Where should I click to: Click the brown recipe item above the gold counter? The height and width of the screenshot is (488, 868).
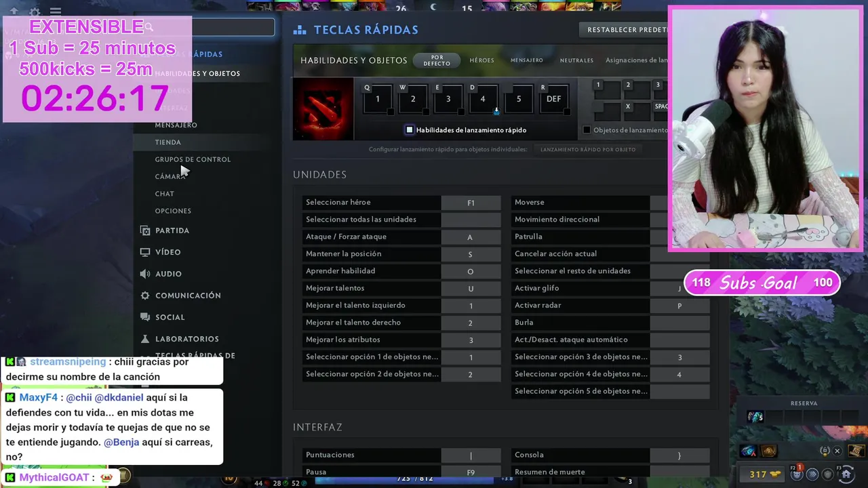(x=769, y=451)
